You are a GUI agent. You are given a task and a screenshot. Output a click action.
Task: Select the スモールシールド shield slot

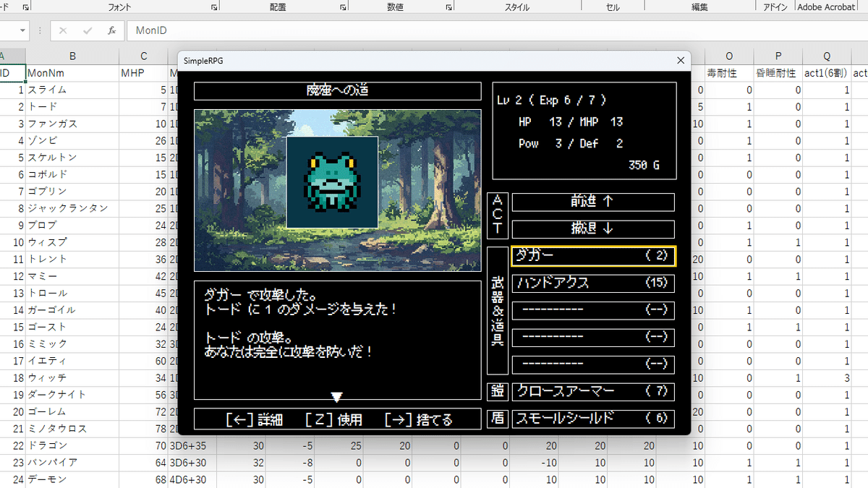coord(593,419)
